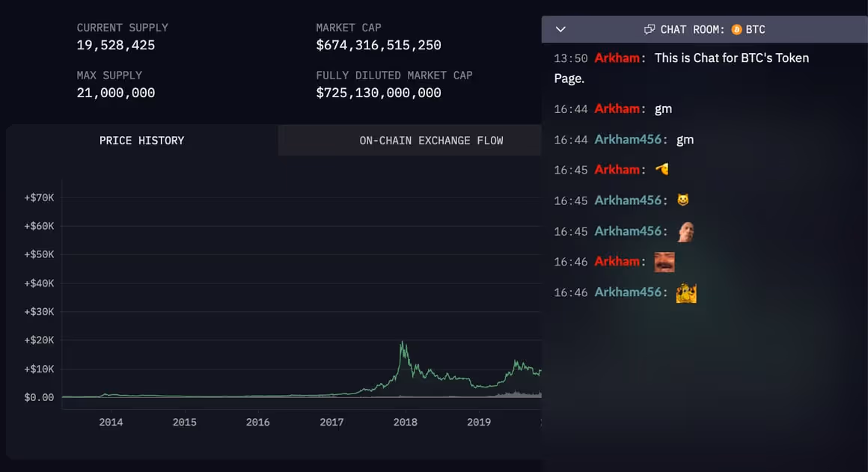
Task: Click the orange Bitcoin icon in chat header
Action: click(736, 29)
